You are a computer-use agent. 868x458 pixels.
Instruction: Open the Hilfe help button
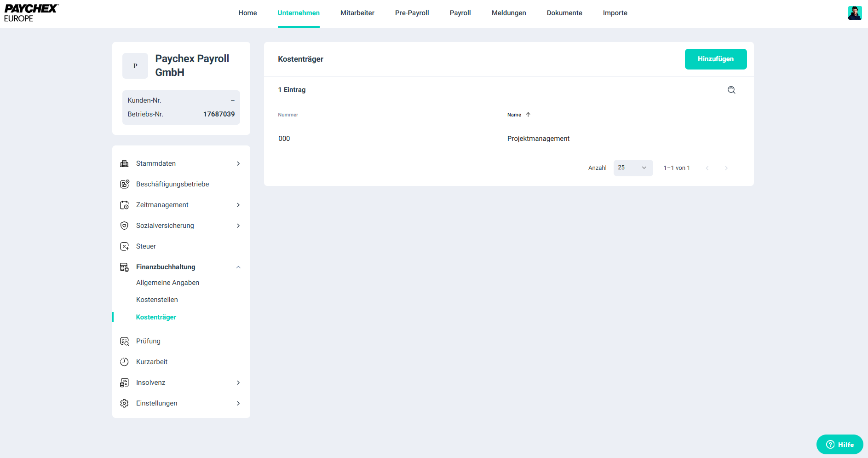[839, 445]
